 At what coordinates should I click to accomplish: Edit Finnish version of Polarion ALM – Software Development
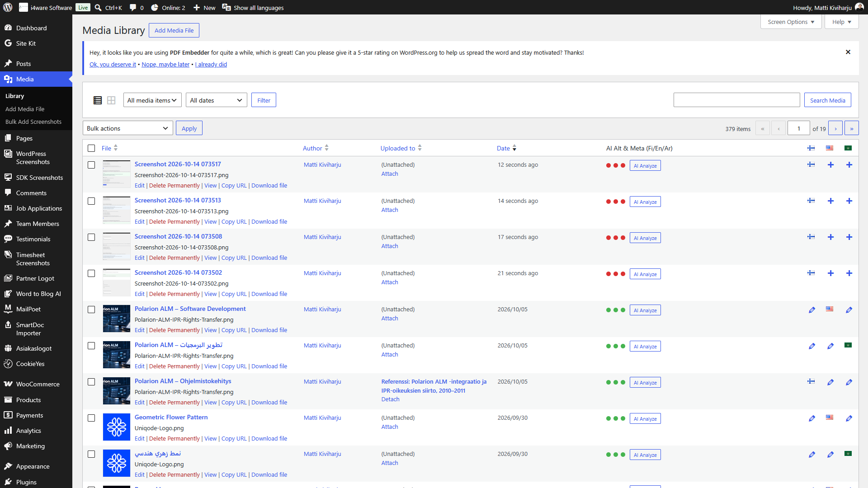pos(812,310)
